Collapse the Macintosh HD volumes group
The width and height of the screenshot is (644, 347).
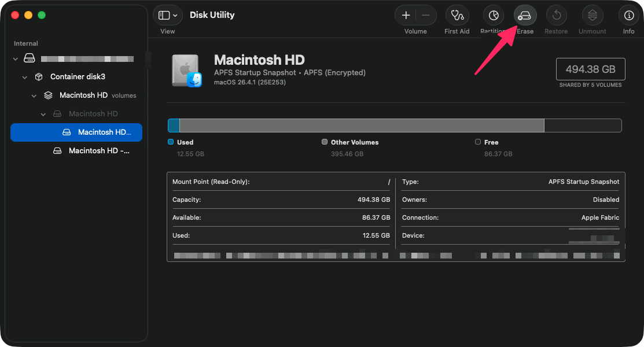34,95
